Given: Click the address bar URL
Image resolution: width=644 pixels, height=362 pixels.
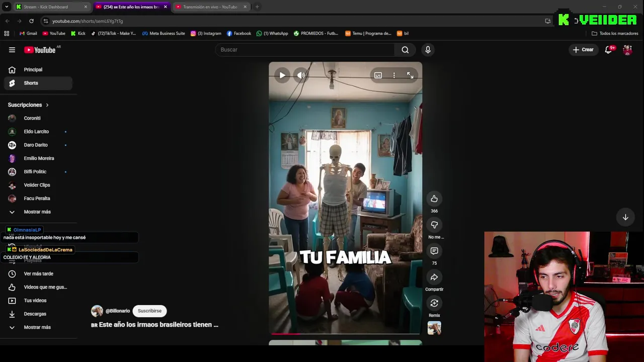Looking at the screenshot, I should 88,21.
